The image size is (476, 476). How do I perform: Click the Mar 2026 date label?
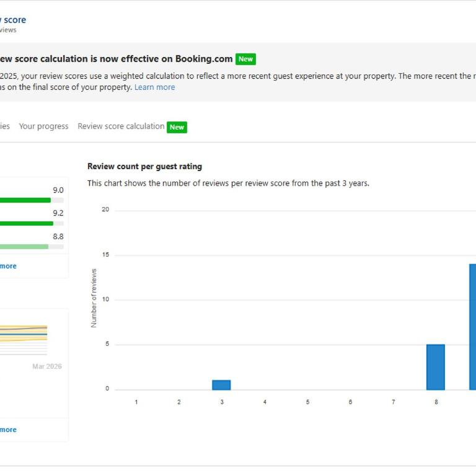(x=47, y=366)
